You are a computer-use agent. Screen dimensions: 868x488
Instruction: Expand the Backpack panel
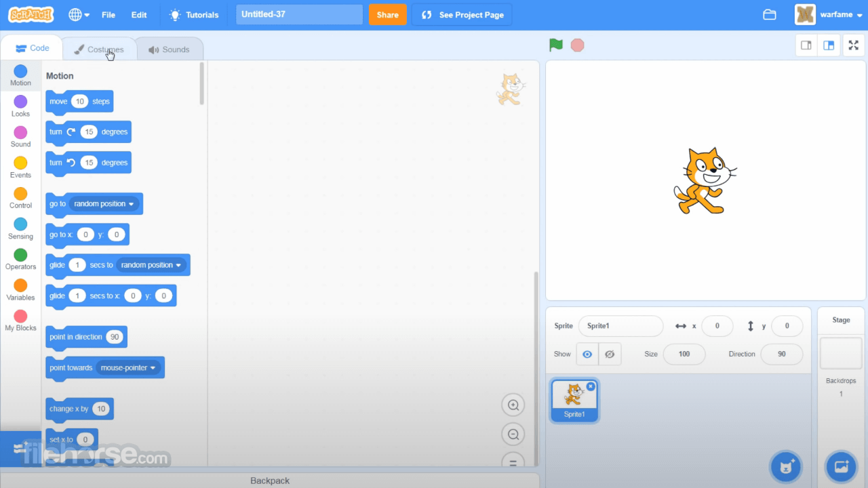pyautogui.click(x=270, y=481)
